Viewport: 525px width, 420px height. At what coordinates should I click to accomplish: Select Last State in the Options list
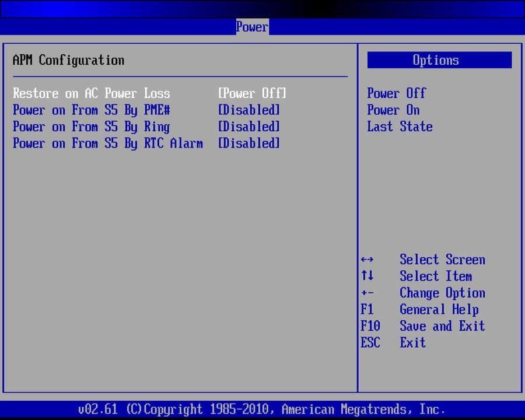coord(400,127)
